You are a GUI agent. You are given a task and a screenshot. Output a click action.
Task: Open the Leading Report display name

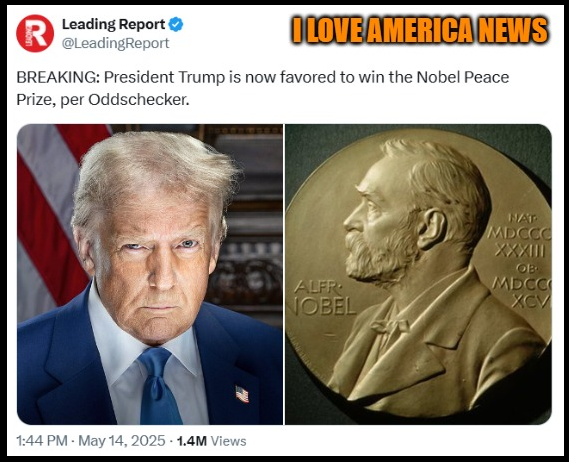pyautogui.click(x=114, y=24)
